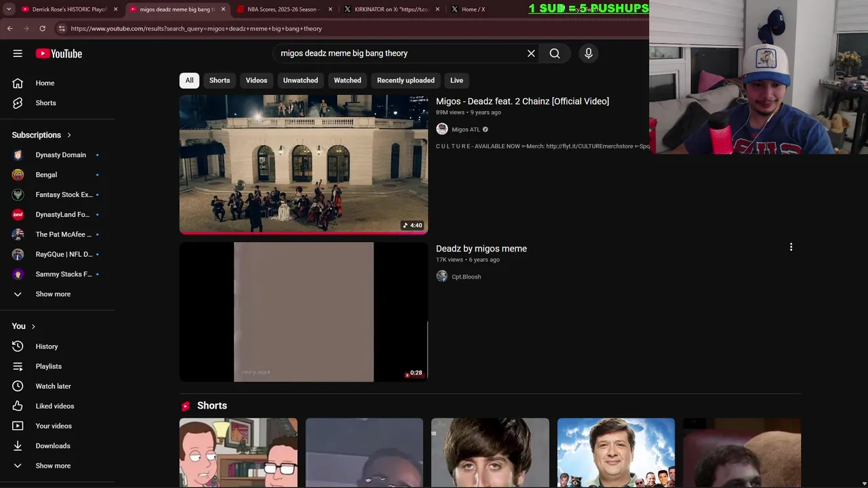Viewport: 868px width, 488px height.
Task: Click Cpt.Bloosh channel avatar
Action: [442, 277]
